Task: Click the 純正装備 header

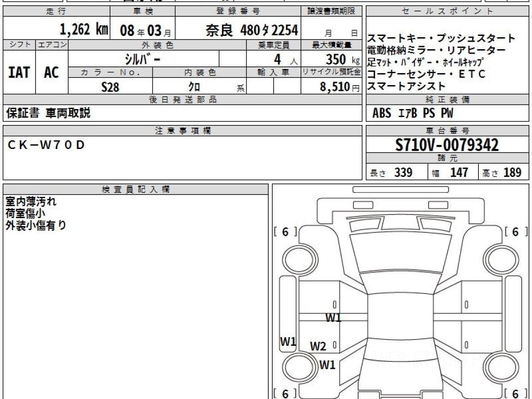Action: coord(447,100)
